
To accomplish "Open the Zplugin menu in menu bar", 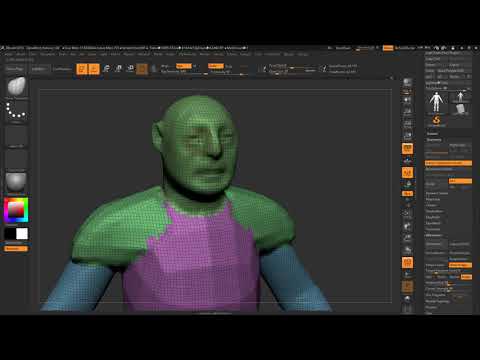I will (x=289, y=54).
